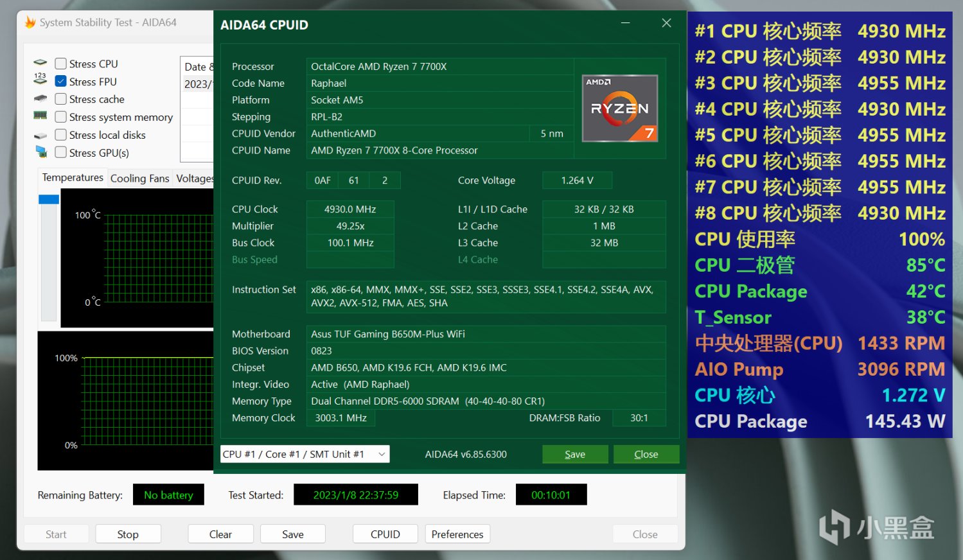
Task: Click the chip icon beside Stress cache
Action: (x=40, y=99)
